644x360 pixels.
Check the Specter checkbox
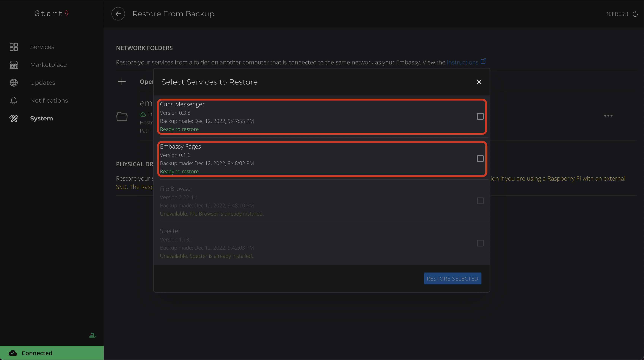(480, 243)
